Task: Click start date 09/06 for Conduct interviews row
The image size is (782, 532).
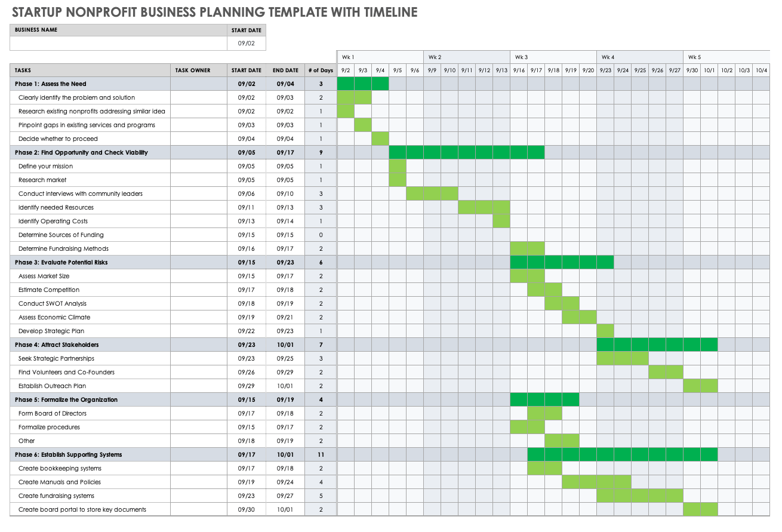Action: click(247, 194)
